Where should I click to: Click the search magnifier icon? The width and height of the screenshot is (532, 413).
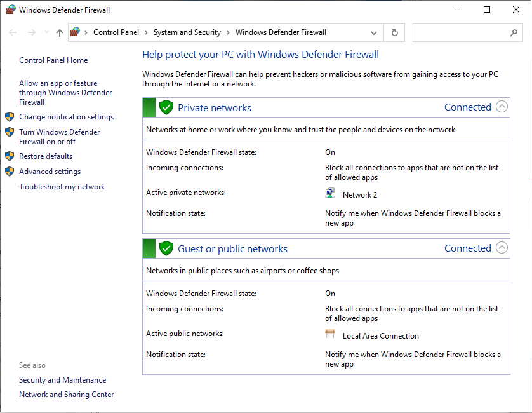coord(514,32)
